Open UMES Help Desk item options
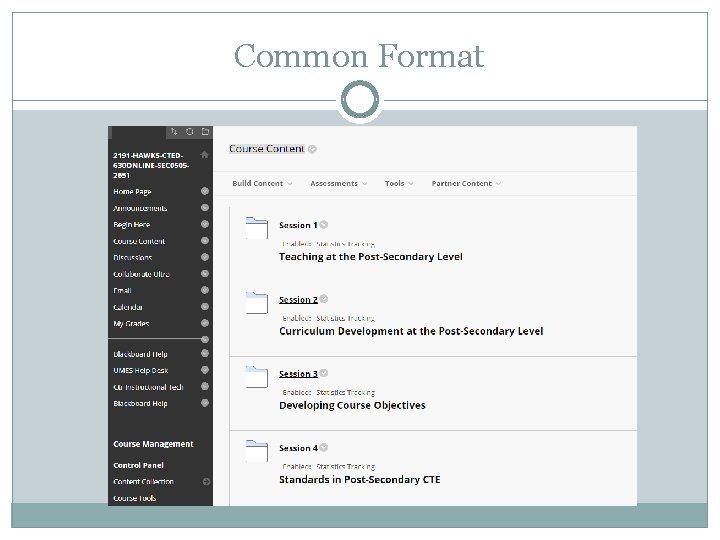720x540 pixels. tap(205, 370)
